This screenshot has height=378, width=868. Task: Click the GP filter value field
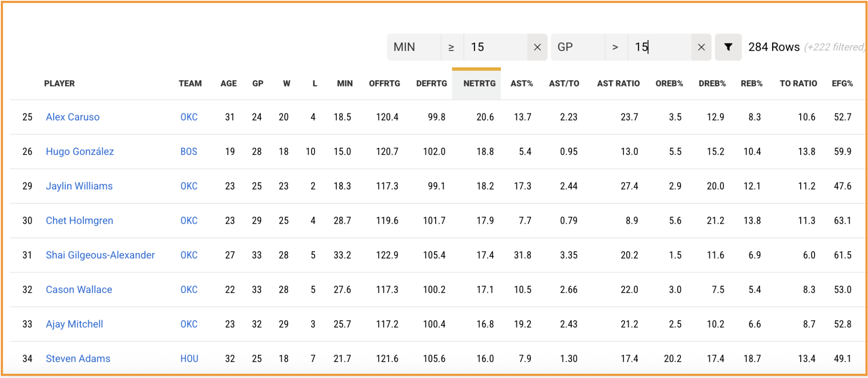coord(659,47)
